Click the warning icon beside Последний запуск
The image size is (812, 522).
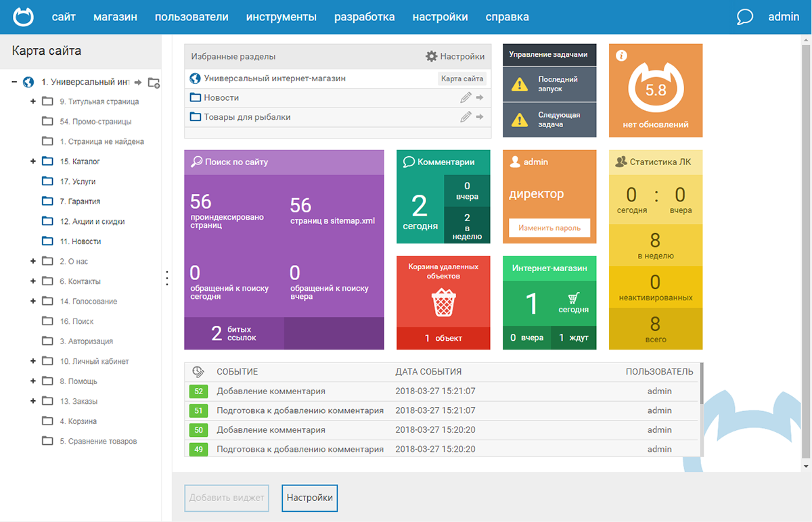519,85
